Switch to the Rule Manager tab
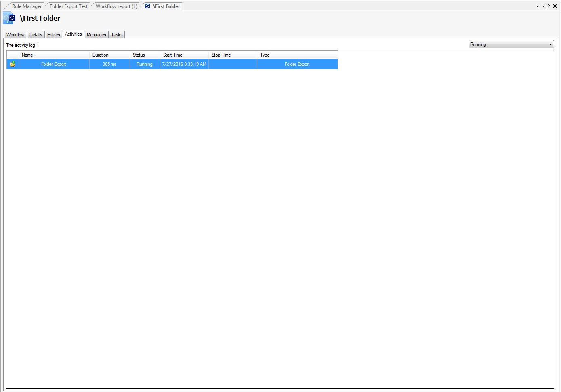This screenshot has width=561, height=392. click(x=27, y=6)
